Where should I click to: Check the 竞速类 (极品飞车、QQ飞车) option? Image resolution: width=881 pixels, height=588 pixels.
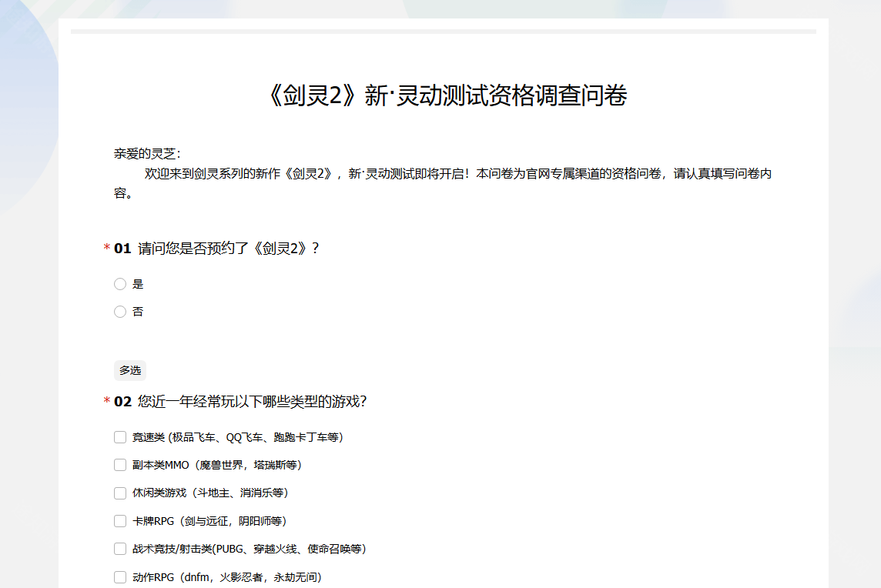tap(120, 436)
